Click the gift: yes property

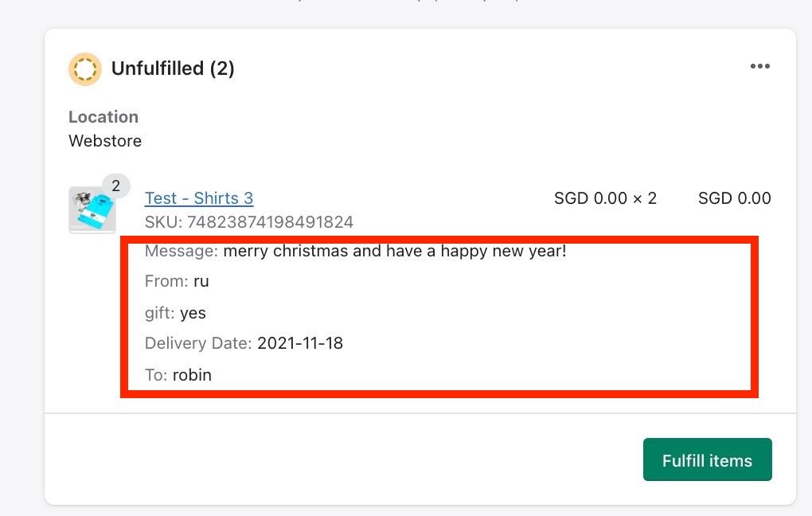tap(175, 313)
